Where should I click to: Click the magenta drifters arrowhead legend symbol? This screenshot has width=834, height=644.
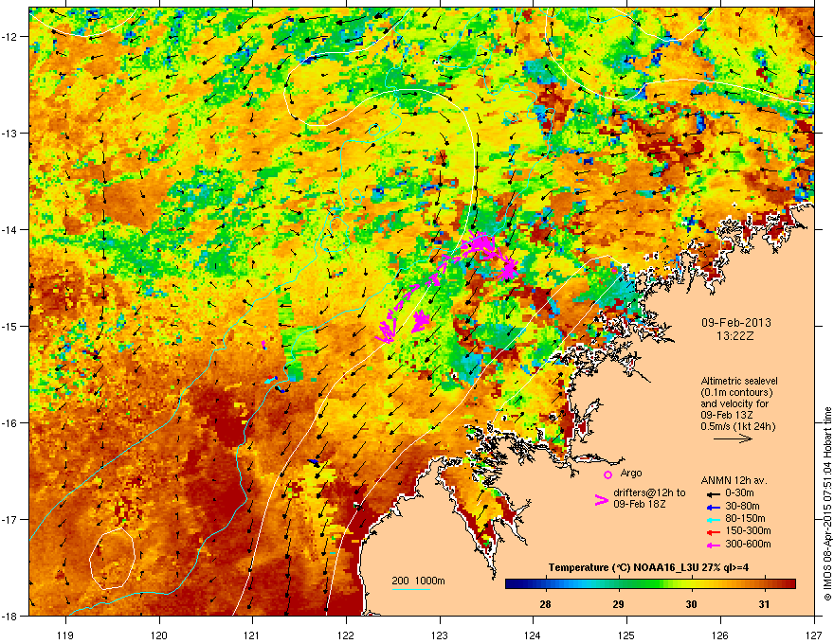point(601,500)
